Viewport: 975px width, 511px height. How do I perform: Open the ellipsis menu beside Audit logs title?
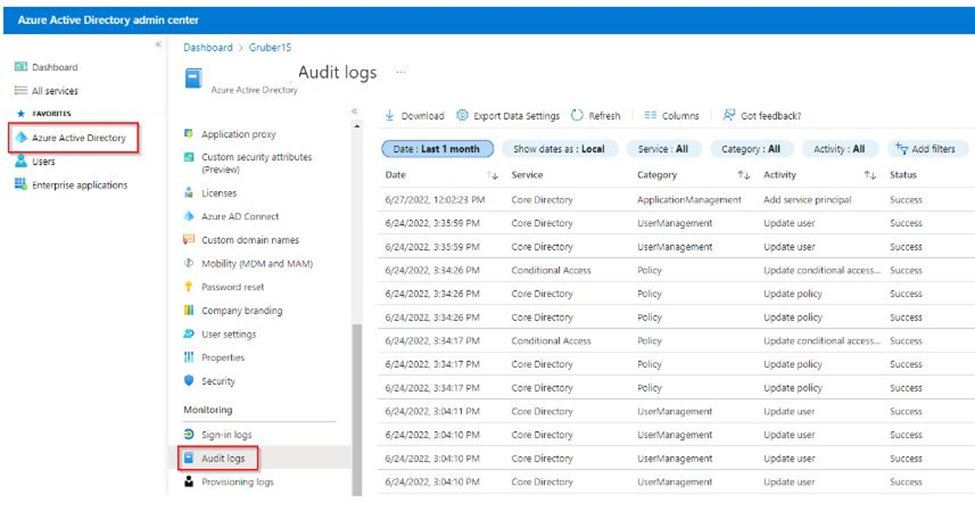[x=401, y=72]
